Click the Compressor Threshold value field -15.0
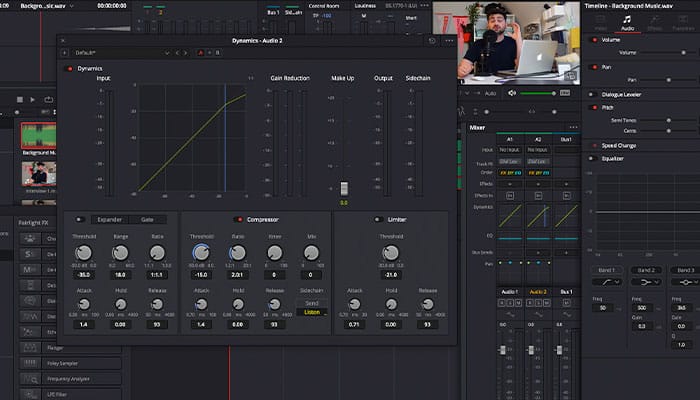The width and height of the screenshot is (700, 400). click(201, 275)
